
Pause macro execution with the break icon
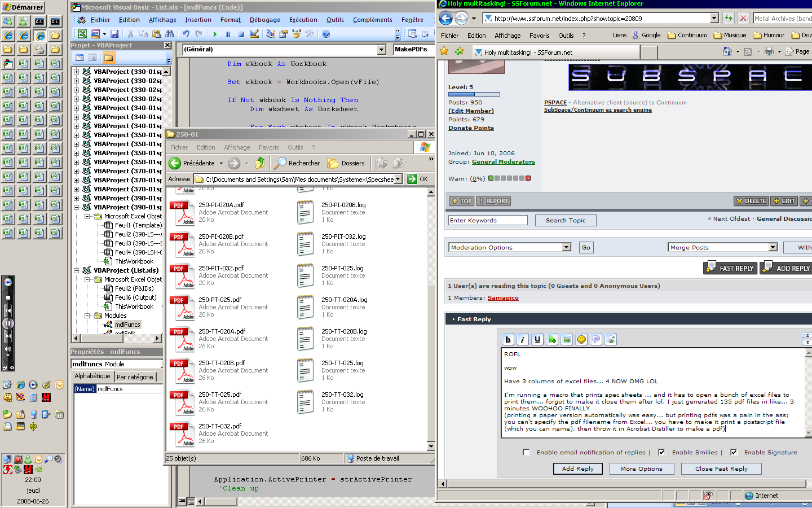228,34
